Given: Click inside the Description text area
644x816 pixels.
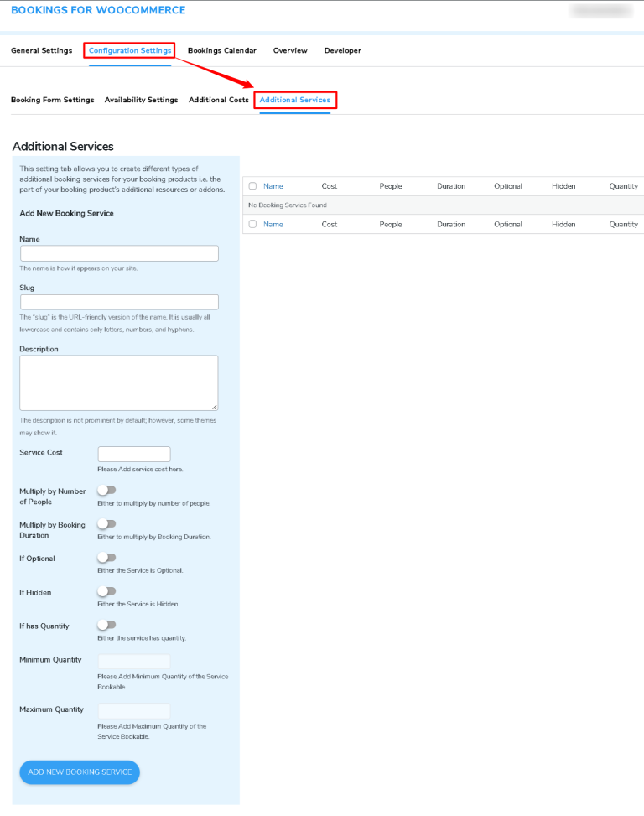Looking at the screenshot, I should pos(119,382).
